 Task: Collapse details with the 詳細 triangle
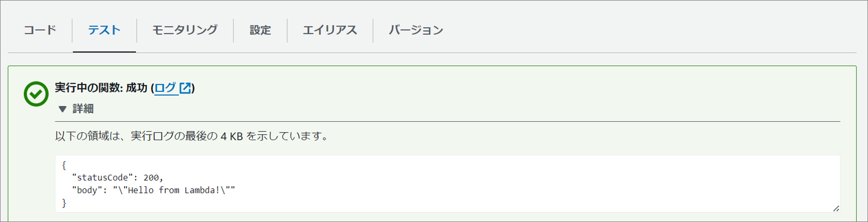pos(62,109)
